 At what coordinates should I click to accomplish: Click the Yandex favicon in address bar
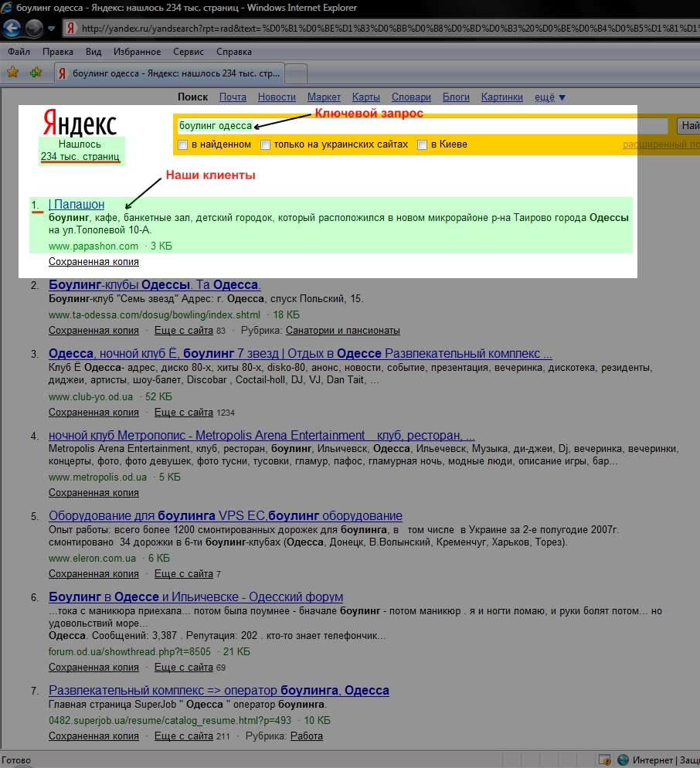(71, 29)
